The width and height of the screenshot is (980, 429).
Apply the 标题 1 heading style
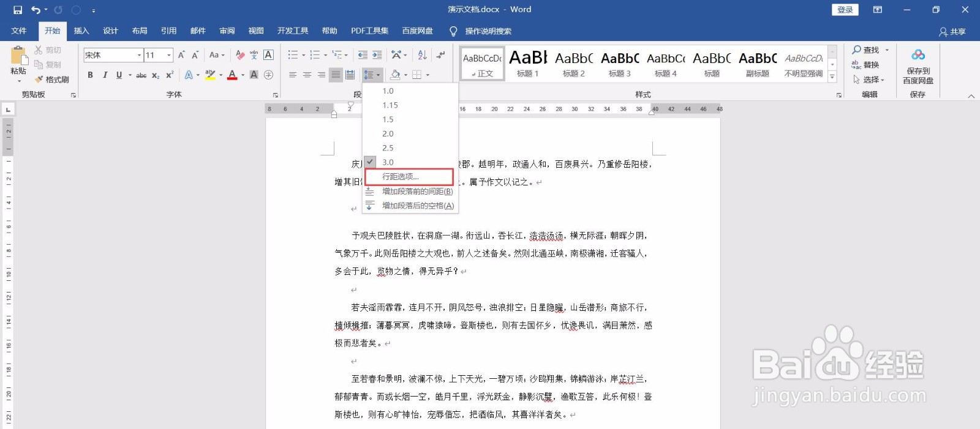pos(527,64)
